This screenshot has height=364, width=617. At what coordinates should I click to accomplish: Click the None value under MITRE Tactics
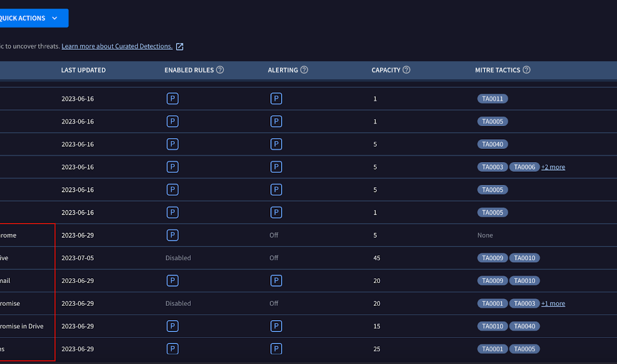485,235
